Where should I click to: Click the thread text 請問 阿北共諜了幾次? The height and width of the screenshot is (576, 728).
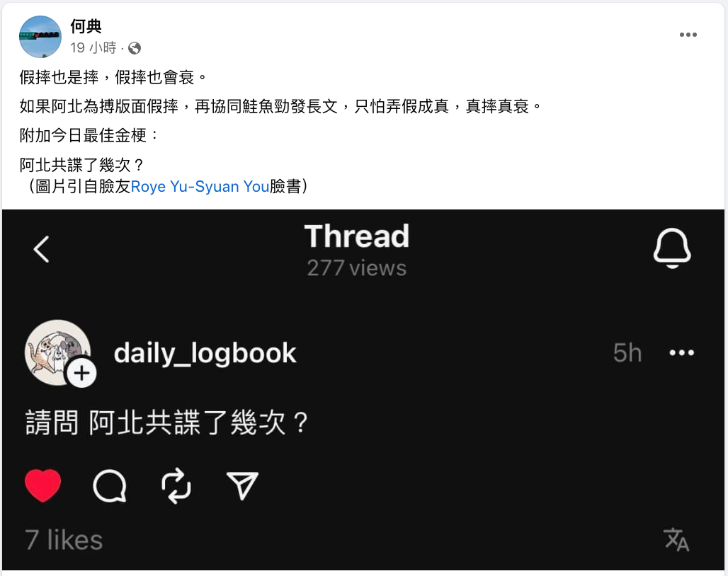click(x=166, y=422)
